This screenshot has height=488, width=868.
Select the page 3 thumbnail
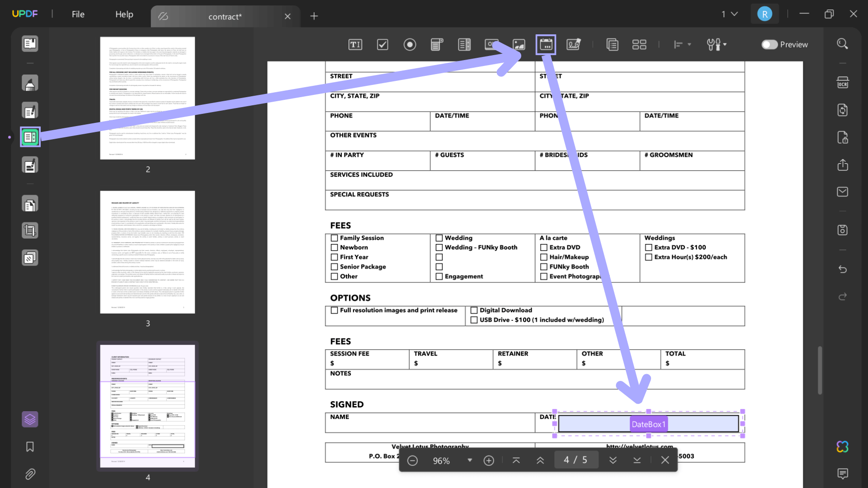pos(147,252)
